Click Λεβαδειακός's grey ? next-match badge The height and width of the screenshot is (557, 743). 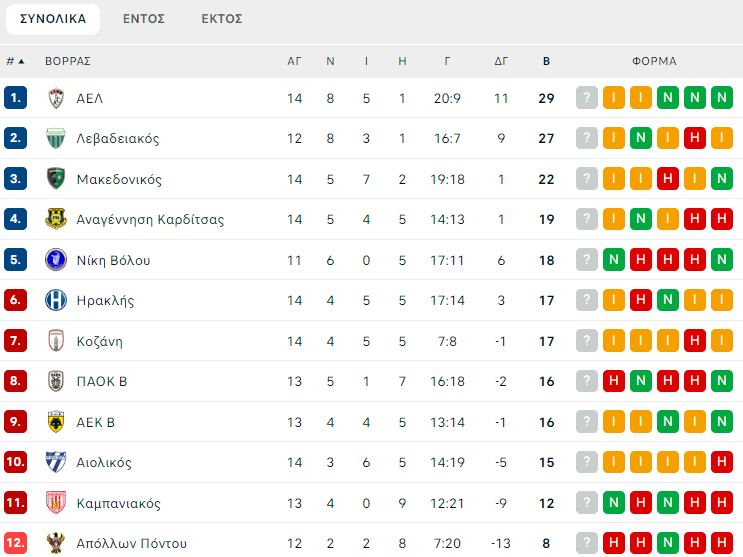[x=587, y=139]
